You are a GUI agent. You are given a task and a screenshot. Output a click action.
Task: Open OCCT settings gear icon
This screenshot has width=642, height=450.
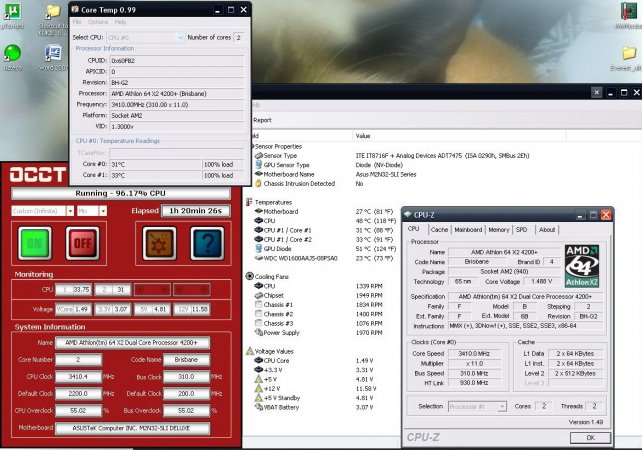(x=159, y=244)
